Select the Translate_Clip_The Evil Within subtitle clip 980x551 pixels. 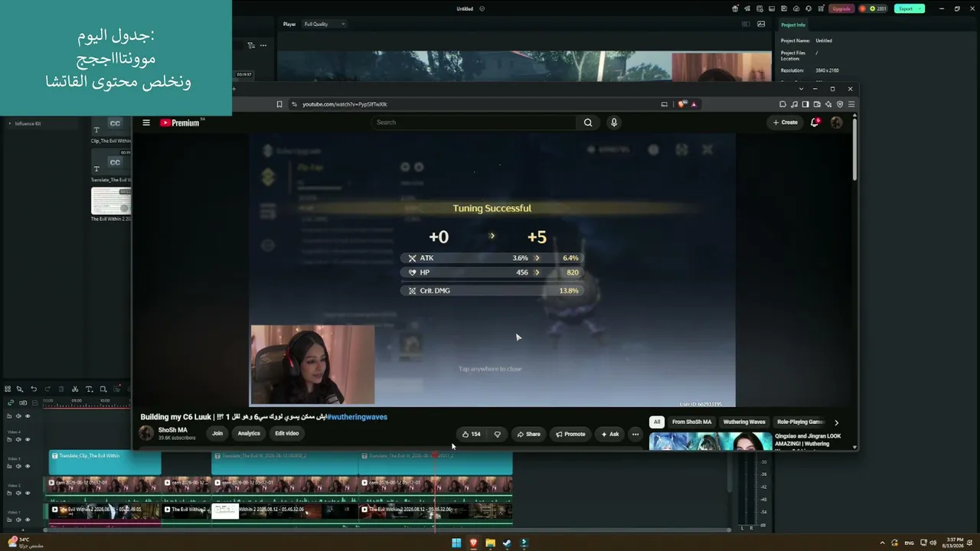[106, 462]
